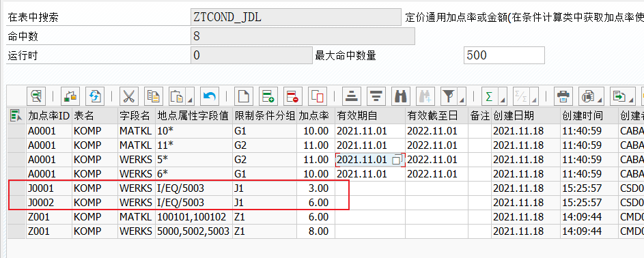
Task: Click the 加点率 column header
Action: pos(316,116)
